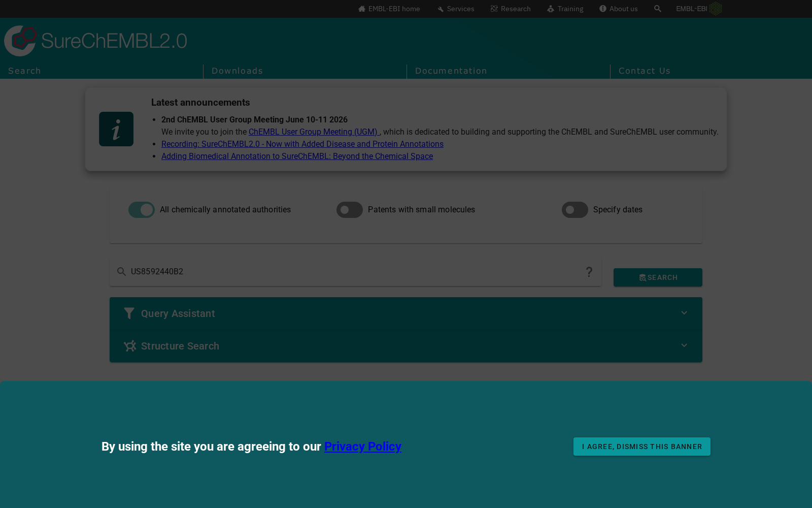Click the Patents with small molecules label

[421, 210]
